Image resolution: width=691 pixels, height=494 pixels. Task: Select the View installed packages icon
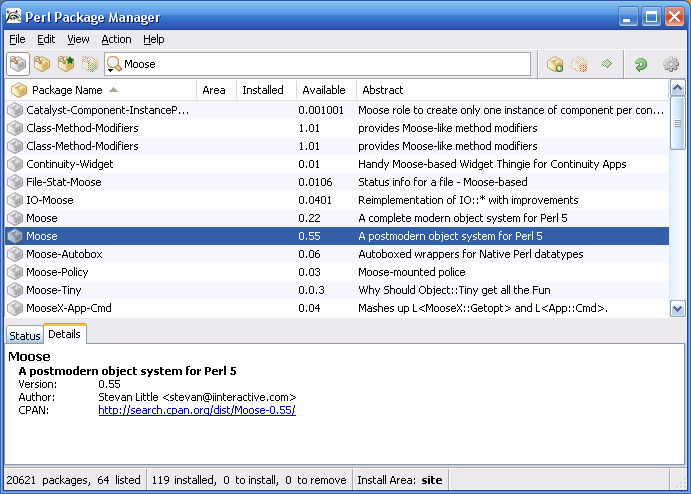42,64
